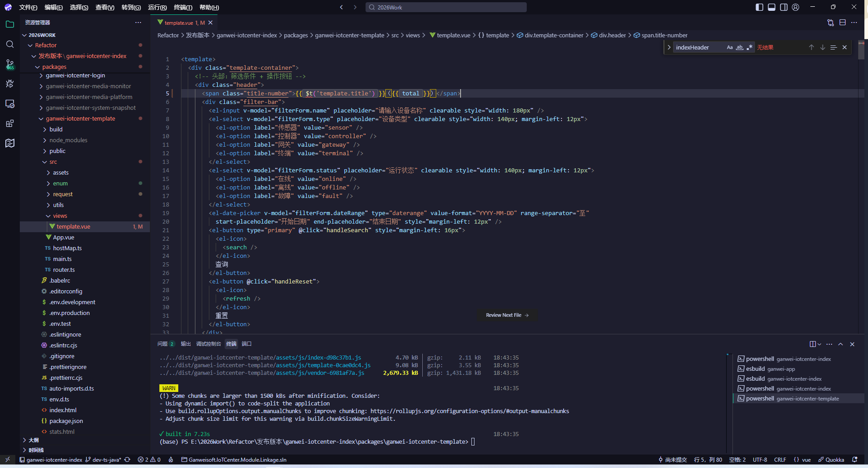Image resolution: width=868 pixels, height=468 pixels.
Task: Split the editor right
Action: coord(842,22)
